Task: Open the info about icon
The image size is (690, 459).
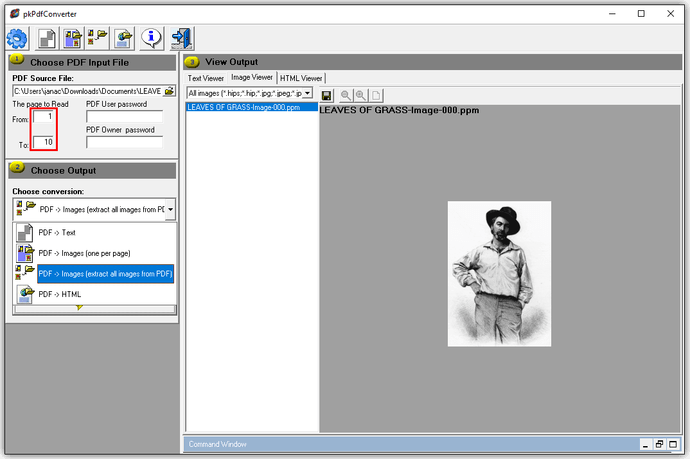Action: click(x=151, y=39)
